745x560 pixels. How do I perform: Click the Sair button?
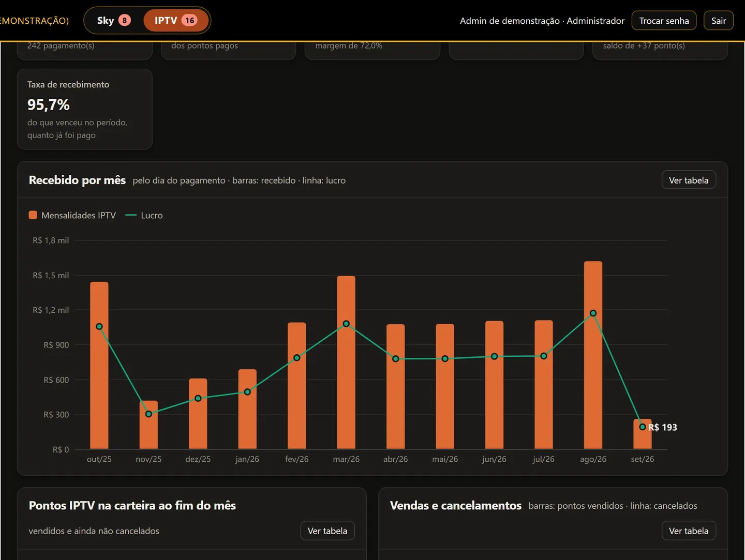coord(719,21)
